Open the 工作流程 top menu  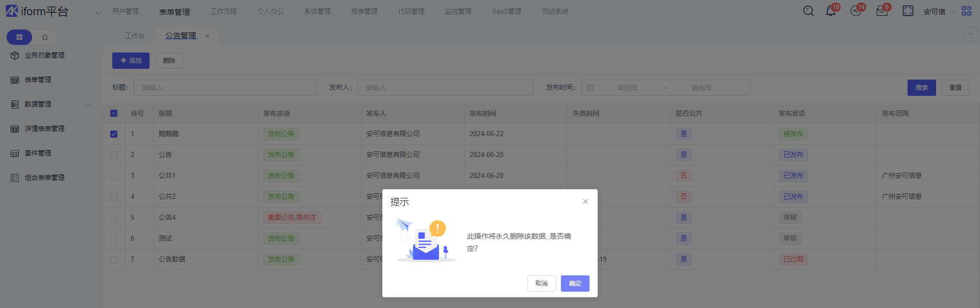(223, 11)
